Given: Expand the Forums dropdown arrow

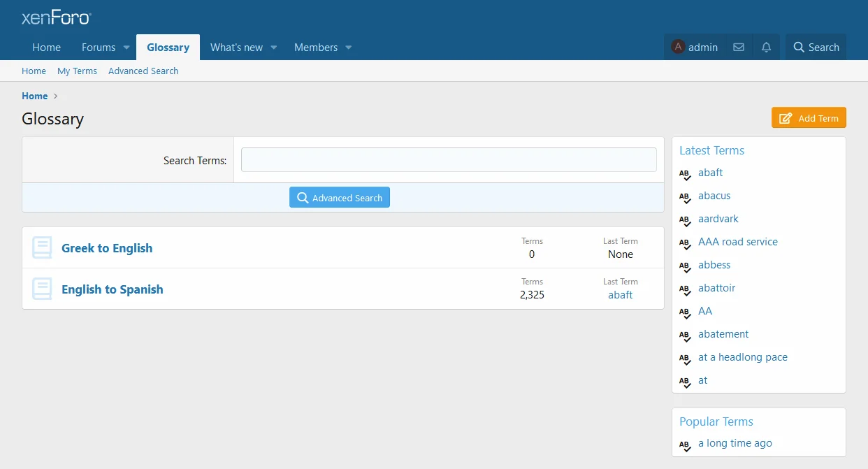Looking at the screenshot, I should 126,48.
